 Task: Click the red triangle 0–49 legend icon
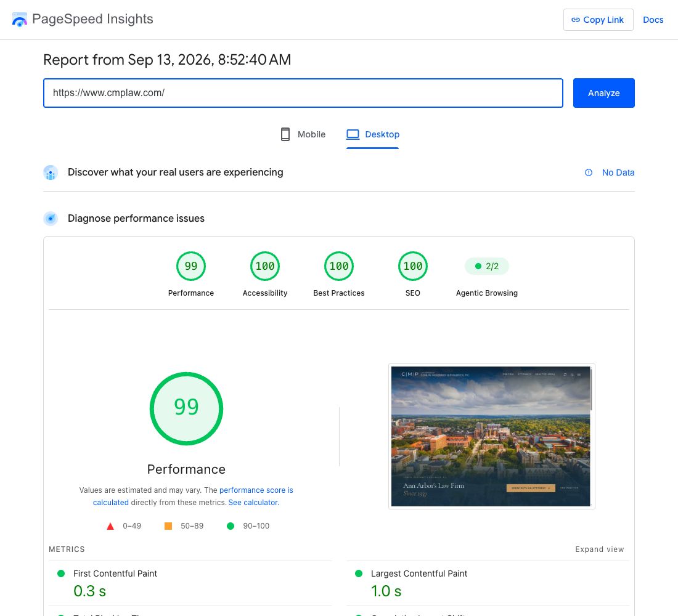point(110,526)
